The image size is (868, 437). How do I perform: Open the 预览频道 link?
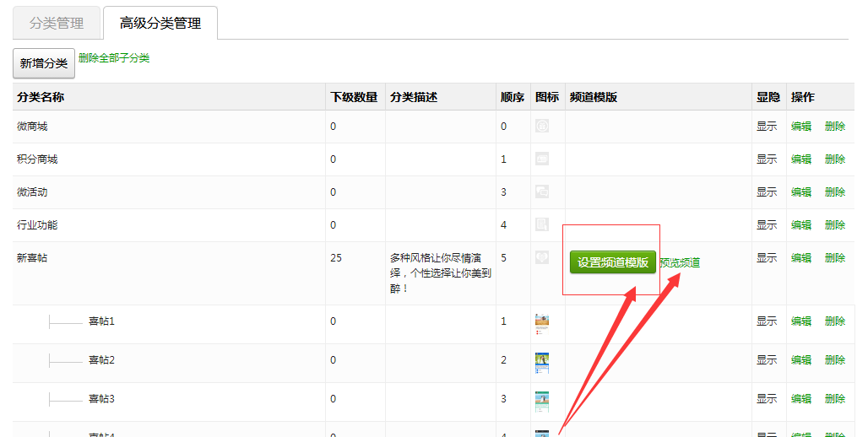click(x=680, y=262)
